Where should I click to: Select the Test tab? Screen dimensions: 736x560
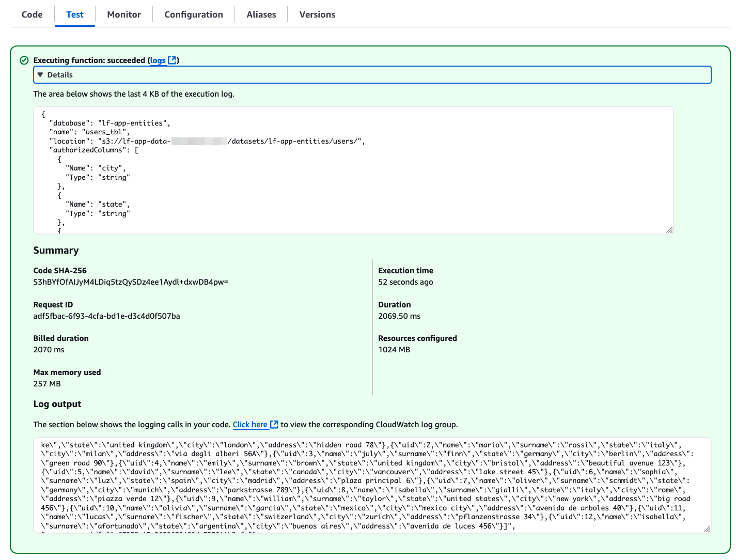75,14
